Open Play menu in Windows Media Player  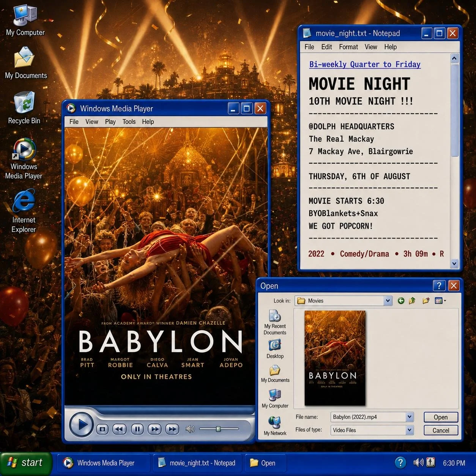point(110,122)
